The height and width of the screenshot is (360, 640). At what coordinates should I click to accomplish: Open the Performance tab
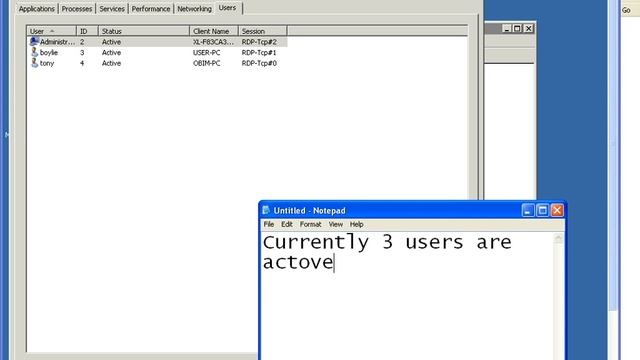[151, 9]
